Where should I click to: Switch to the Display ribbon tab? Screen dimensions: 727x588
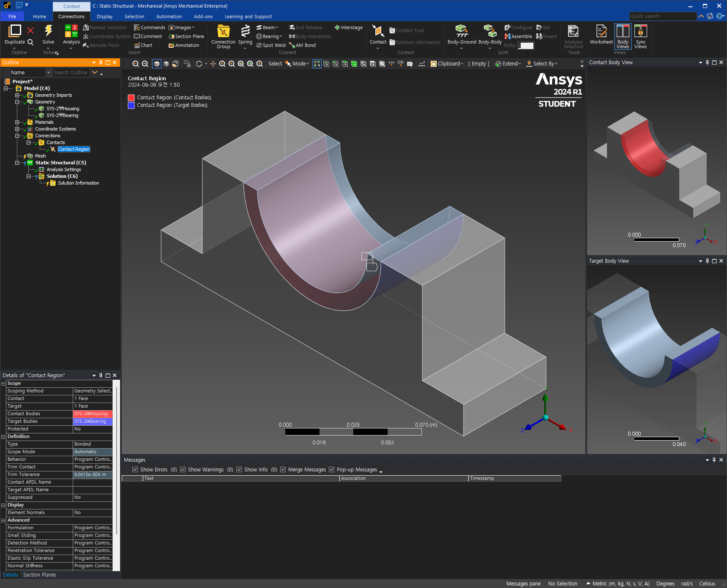104,16
